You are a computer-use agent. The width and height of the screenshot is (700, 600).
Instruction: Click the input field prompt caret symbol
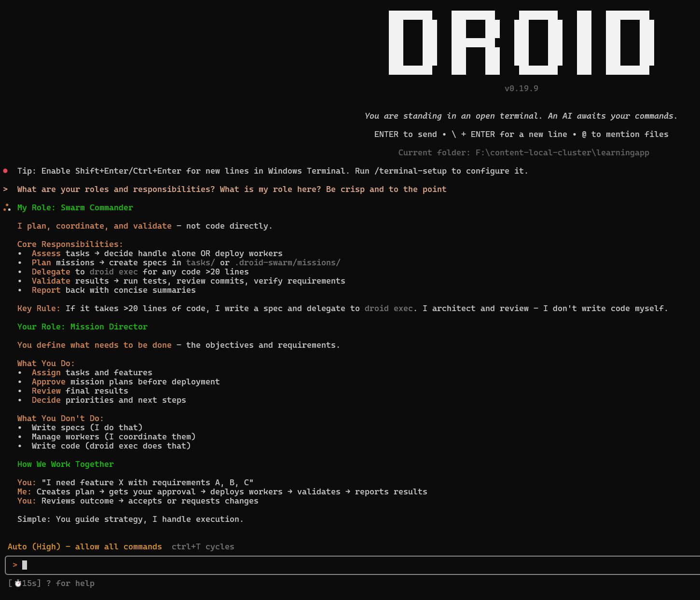point(15,564)
